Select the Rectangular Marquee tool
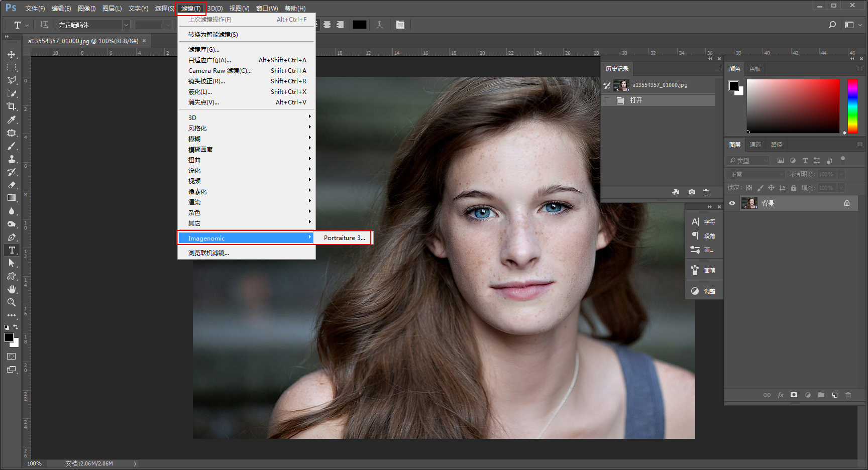868x470 pixels. [x=12, y=67]
